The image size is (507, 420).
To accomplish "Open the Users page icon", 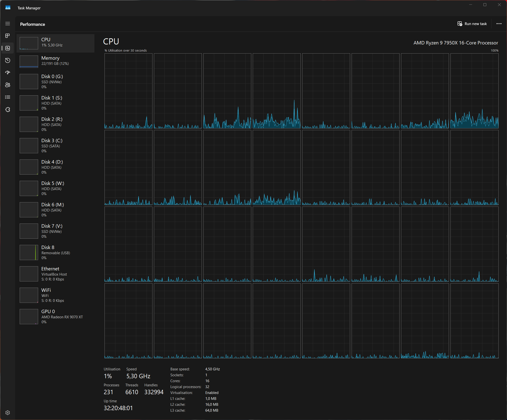I will click(8, 85).
